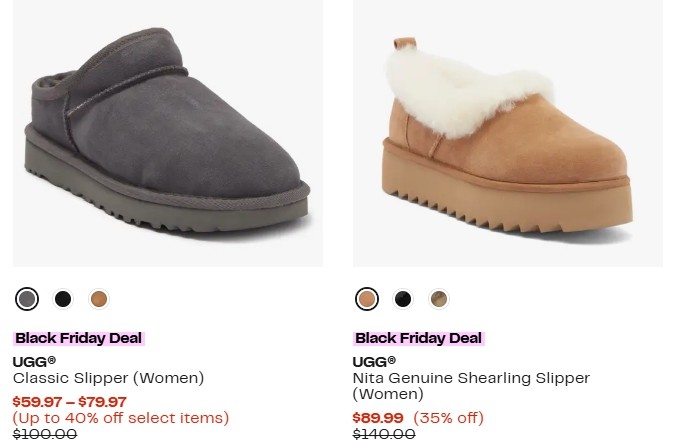674x447 pixels.
Task: Click the Classic Slipper (Women) product title
Action: tap(108, 378)
